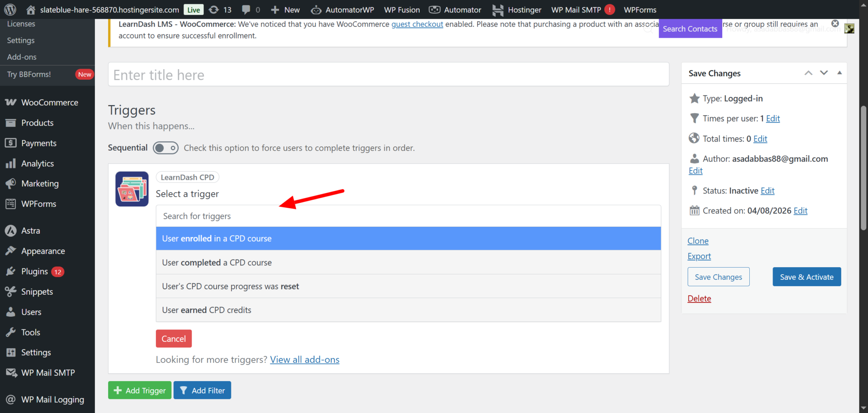868x413 pixels.
Task: Move Save Changes panel down
Action: click(x=823, y=73)
